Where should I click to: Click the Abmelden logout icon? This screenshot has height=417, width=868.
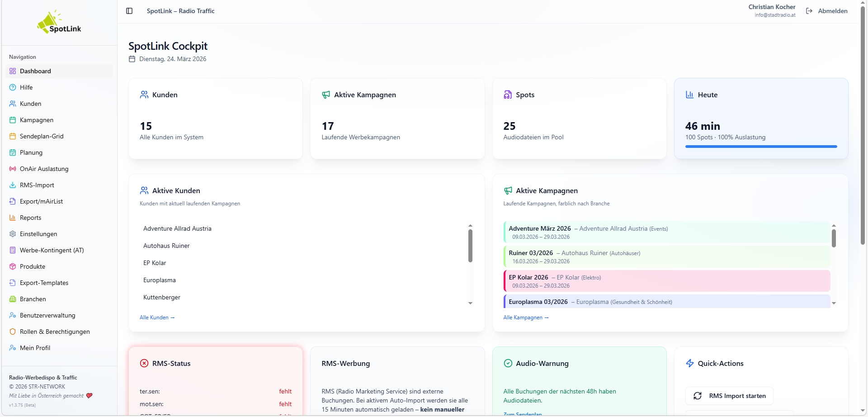pos(809,11)
